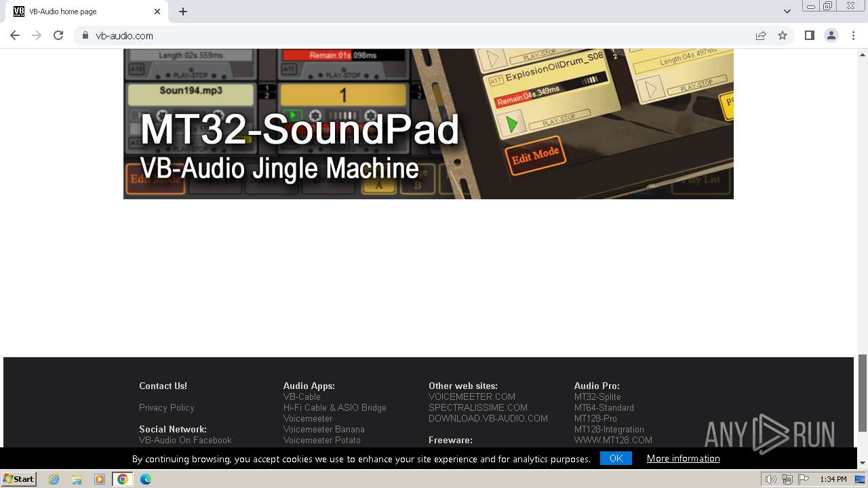
Task: Open the MT32-Splite link
Action: click(597, 396)
